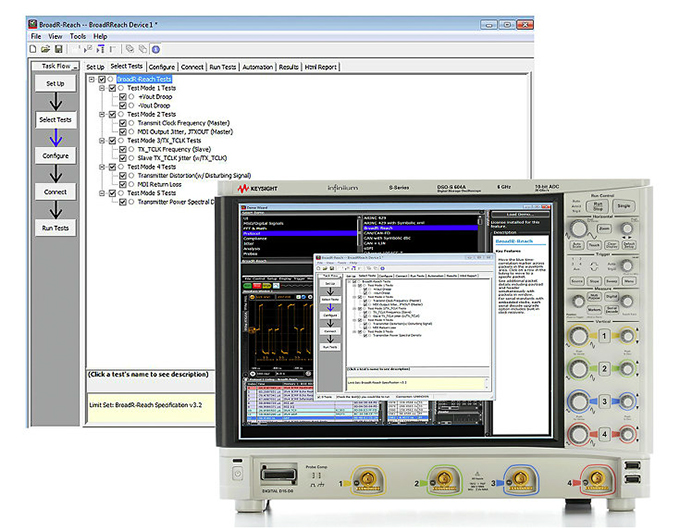Switch to the Automation tab

257,67
